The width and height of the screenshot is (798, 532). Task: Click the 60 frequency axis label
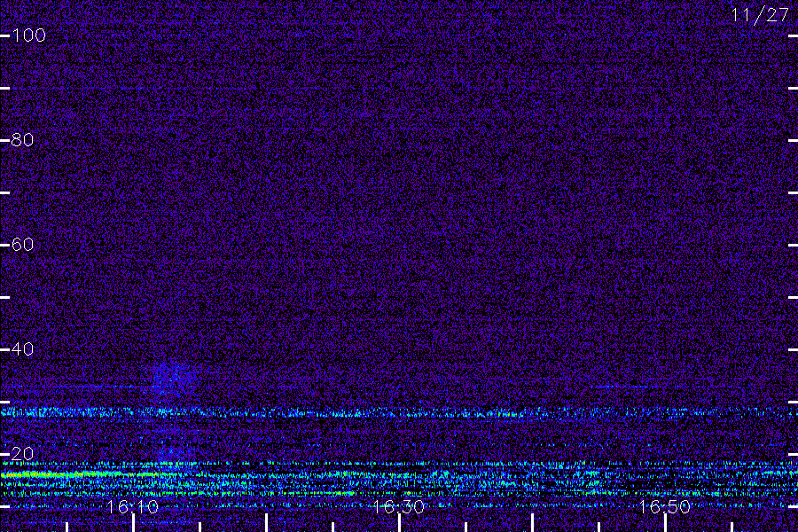(x=22, y=245)
